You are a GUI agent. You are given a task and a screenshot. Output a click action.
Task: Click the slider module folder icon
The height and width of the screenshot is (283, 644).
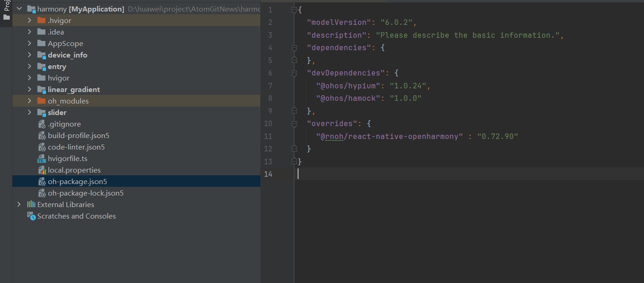pos(41,112)
